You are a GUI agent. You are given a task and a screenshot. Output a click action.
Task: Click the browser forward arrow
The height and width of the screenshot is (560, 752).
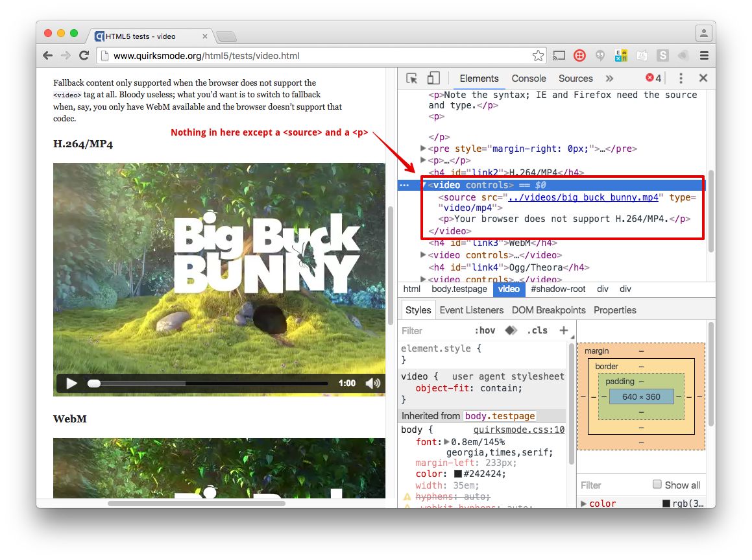click(x=66, y=56)
